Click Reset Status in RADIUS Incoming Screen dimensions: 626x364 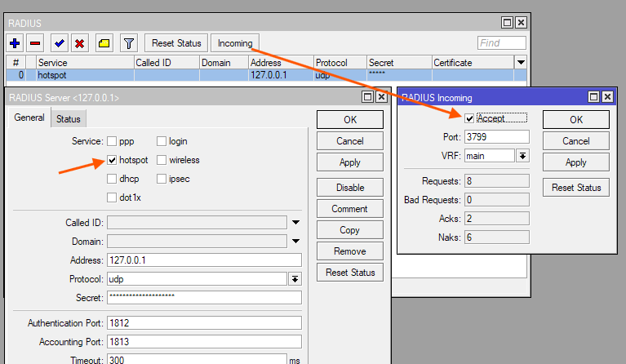[576, 187]
